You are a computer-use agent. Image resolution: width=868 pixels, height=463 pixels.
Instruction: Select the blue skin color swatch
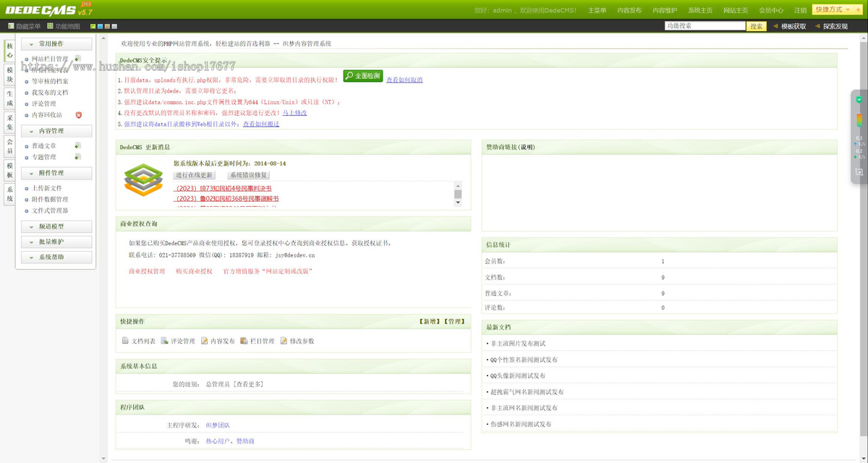[99, 26]
